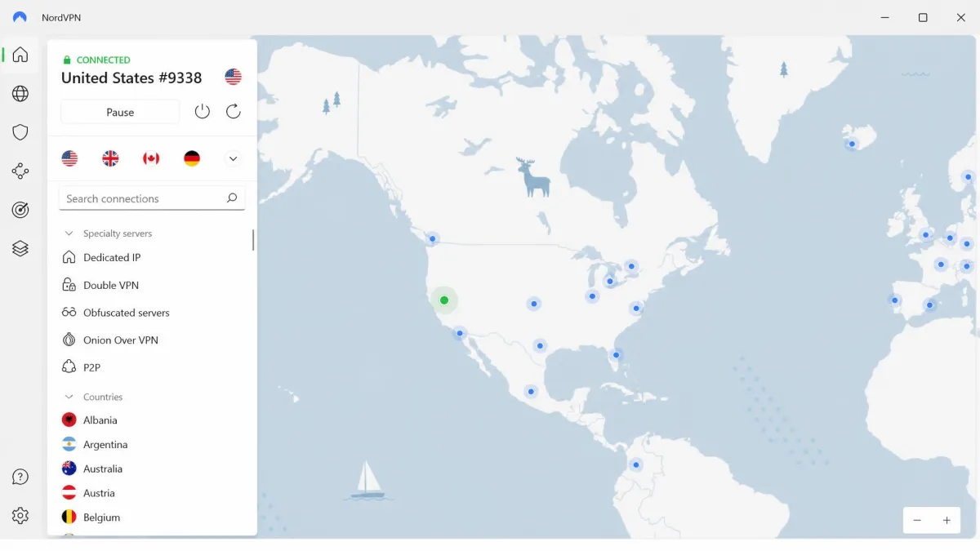980x551 pixels.
Task: Select the United Kingdom flag shortcut
Action: point(110,158)
